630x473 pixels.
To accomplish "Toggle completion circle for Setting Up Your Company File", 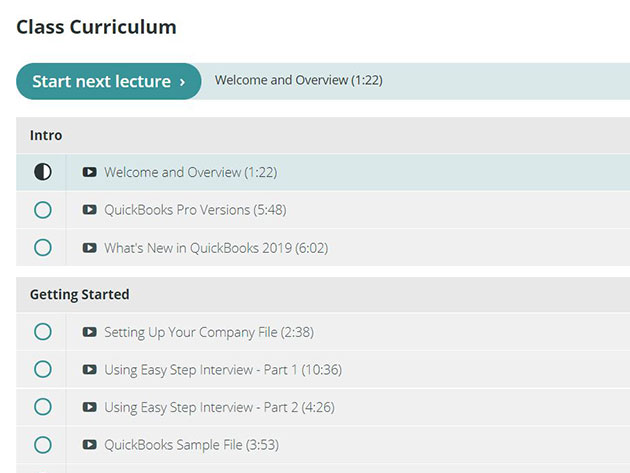I will pyautogui.click(x=43, y=332).
